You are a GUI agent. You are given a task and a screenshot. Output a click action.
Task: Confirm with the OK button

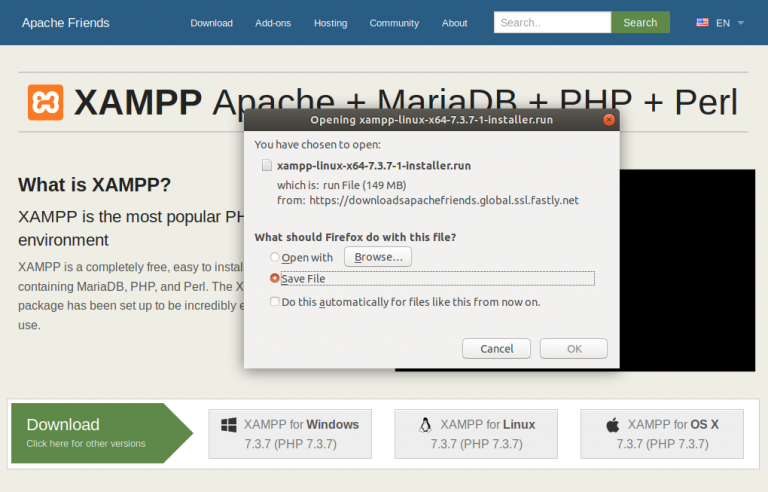pos(574,348)
